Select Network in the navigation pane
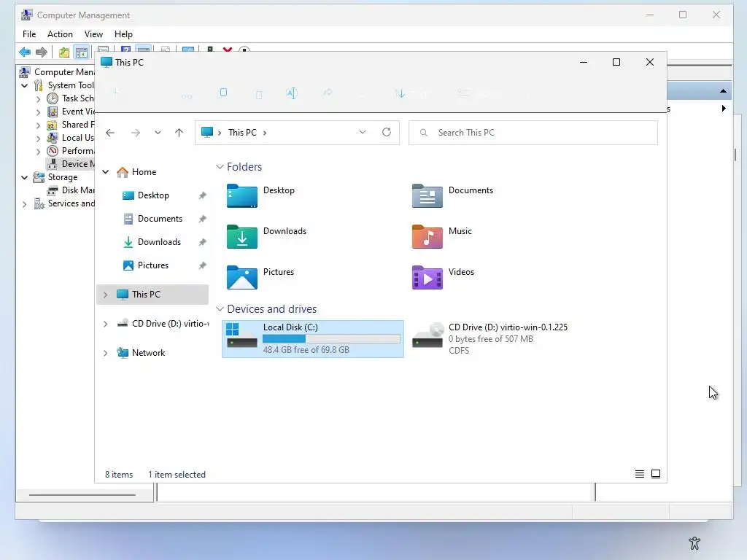The height and width of the screenshot is (560, 747). 148,353
